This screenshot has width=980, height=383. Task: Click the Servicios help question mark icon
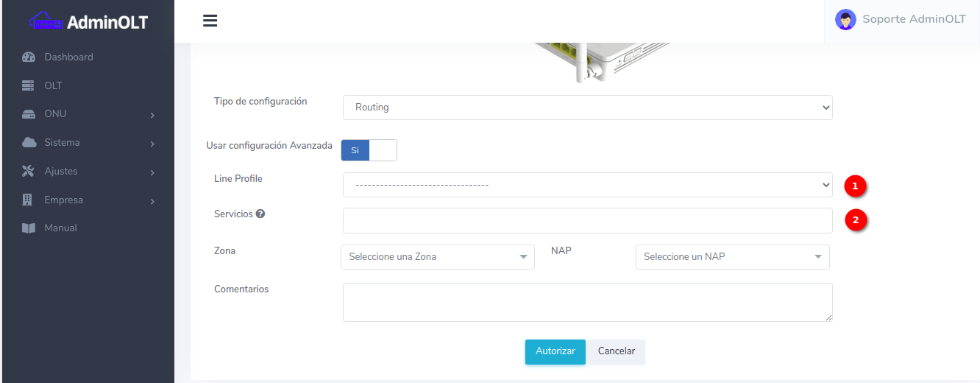[x=260, y=214]
